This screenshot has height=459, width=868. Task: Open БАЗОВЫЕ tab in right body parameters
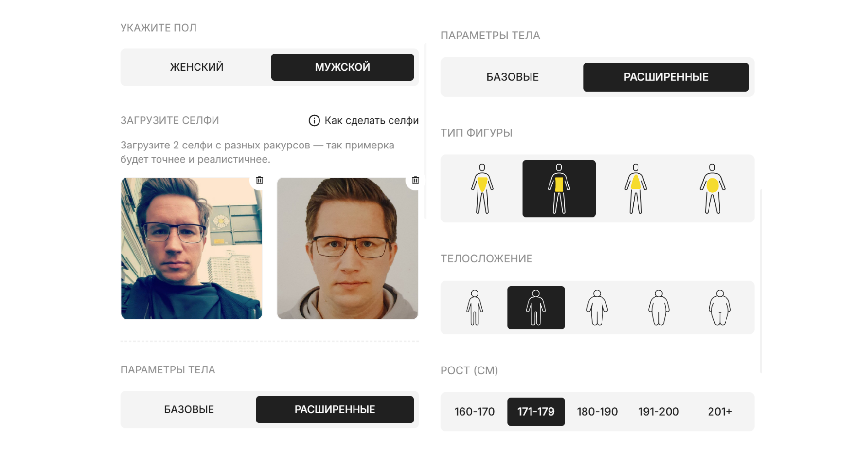coord(513,77)
